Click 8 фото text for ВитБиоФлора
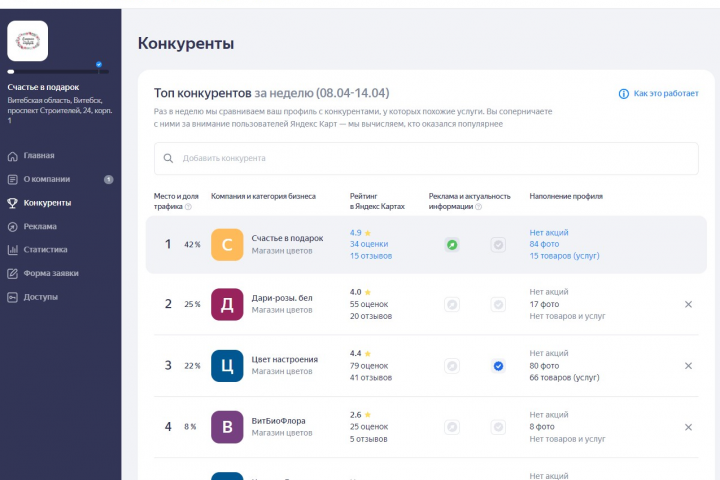 [x=542, y=427]
